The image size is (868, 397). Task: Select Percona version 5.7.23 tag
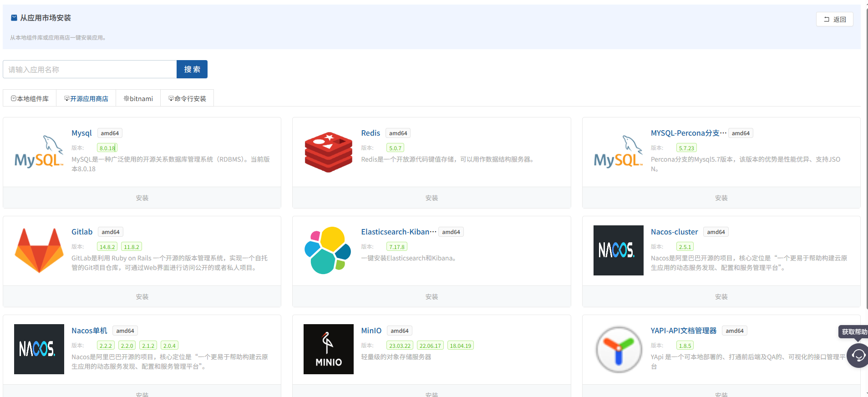(x=686, y=148)
